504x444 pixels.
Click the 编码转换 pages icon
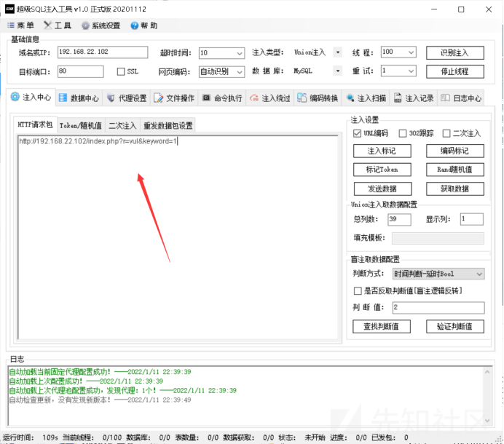pos(302,98)
